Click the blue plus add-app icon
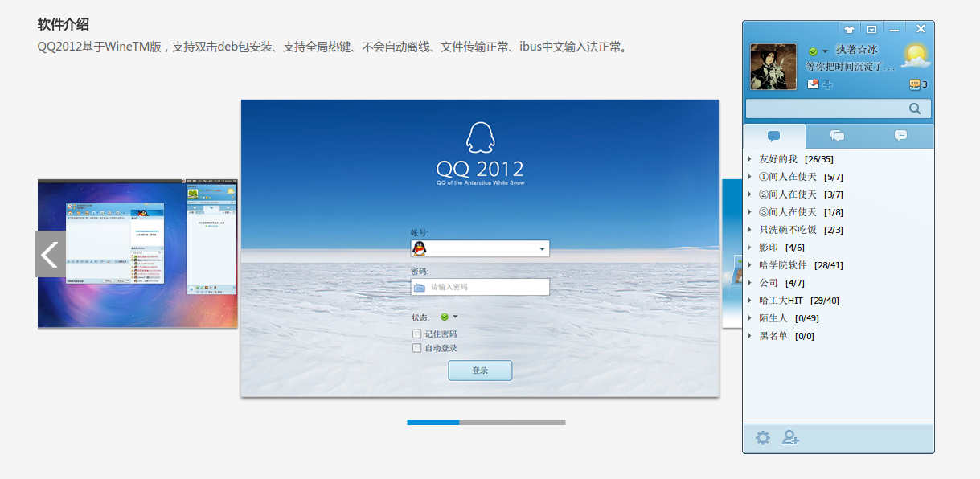 click(828, 84)
